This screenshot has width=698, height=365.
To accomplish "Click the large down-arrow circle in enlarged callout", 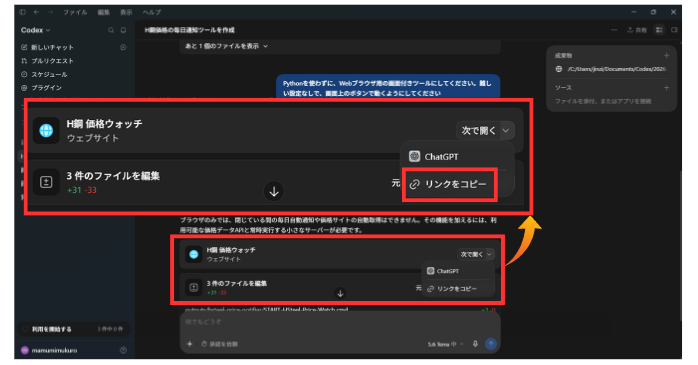I will (x=274, y=191).
